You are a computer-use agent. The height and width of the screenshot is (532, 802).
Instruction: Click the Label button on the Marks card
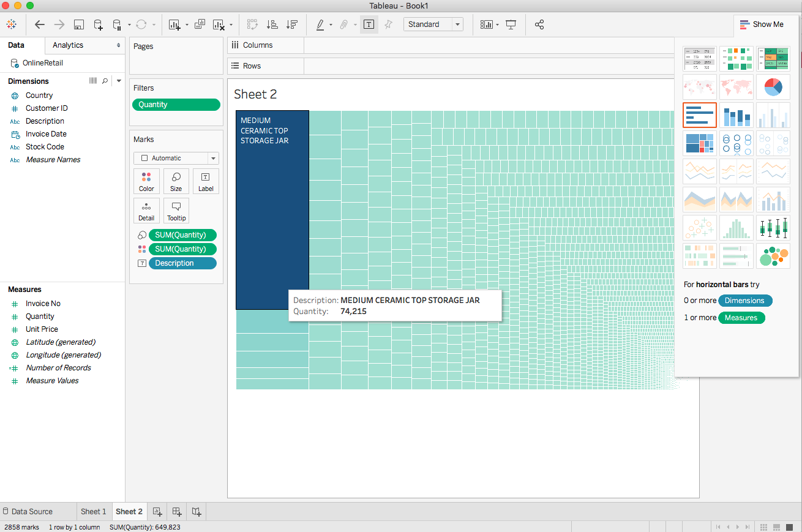pos(205,181)
